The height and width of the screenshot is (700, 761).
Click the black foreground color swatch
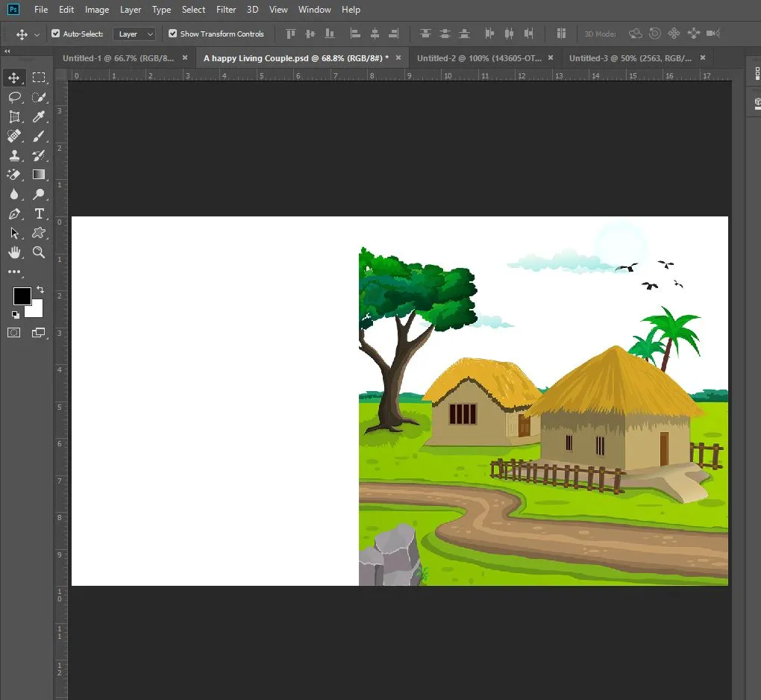point(21,296)
